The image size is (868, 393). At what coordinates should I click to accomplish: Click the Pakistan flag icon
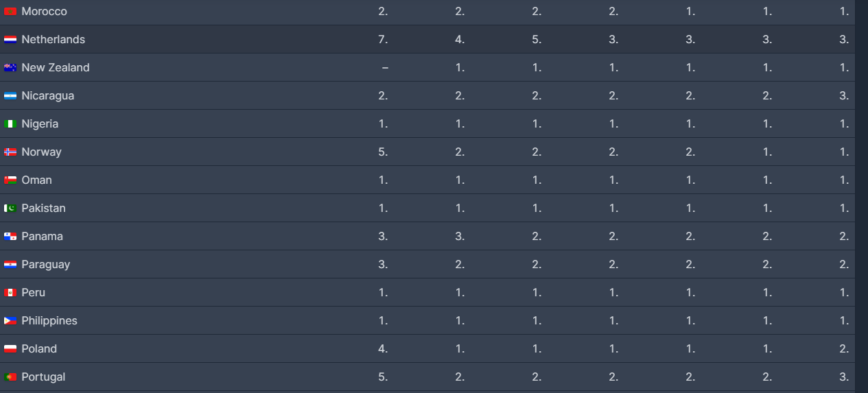10,209
